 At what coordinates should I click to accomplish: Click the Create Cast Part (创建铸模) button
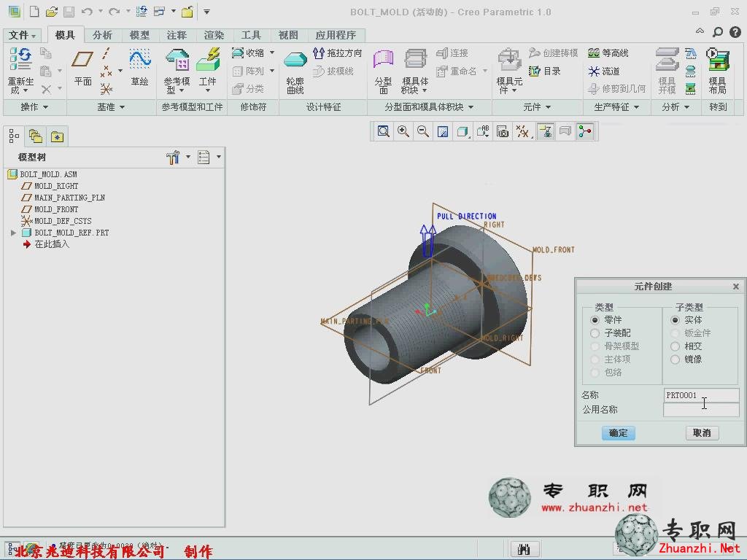[x=553, y=52]
